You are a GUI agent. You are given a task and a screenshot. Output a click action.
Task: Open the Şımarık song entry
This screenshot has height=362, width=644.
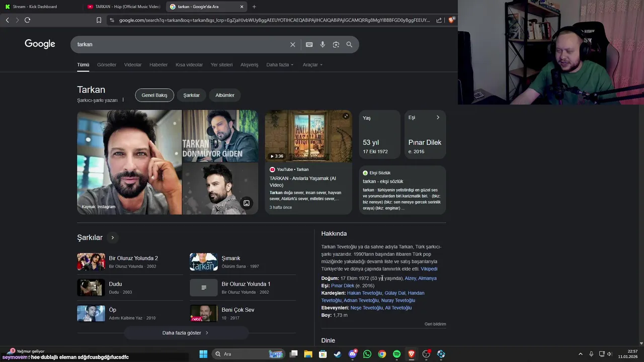coord(243,262)
